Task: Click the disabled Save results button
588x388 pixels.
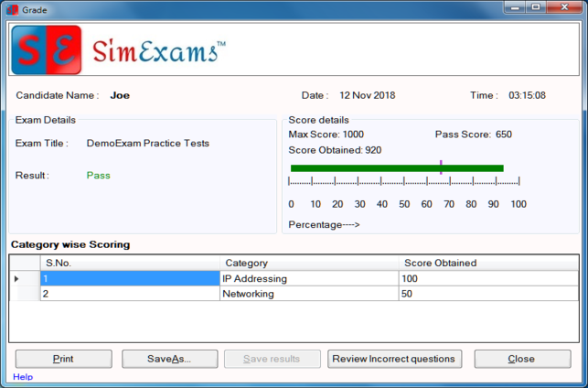Action: pyautogui.click(x=272, y=359)
